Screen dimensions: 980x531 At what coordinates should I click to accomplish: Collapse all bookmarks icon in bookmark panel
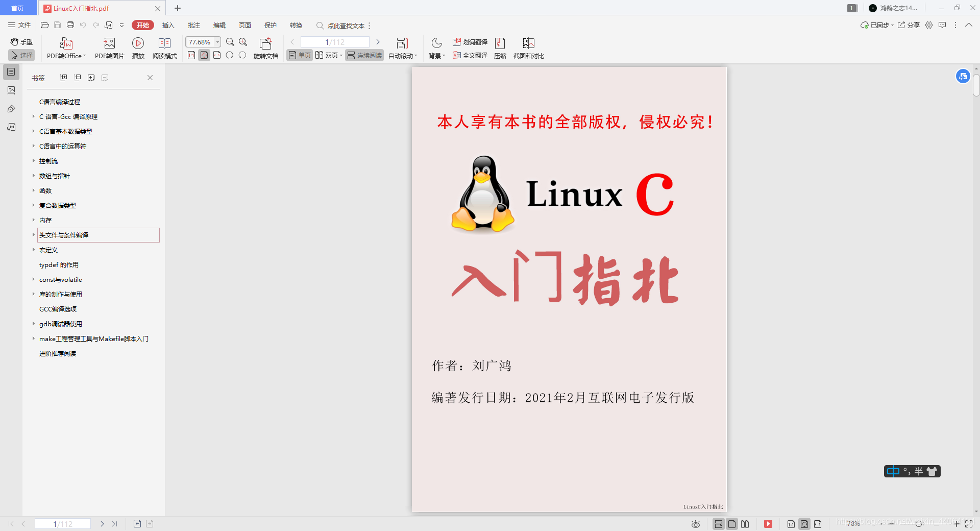coord(78,78)
